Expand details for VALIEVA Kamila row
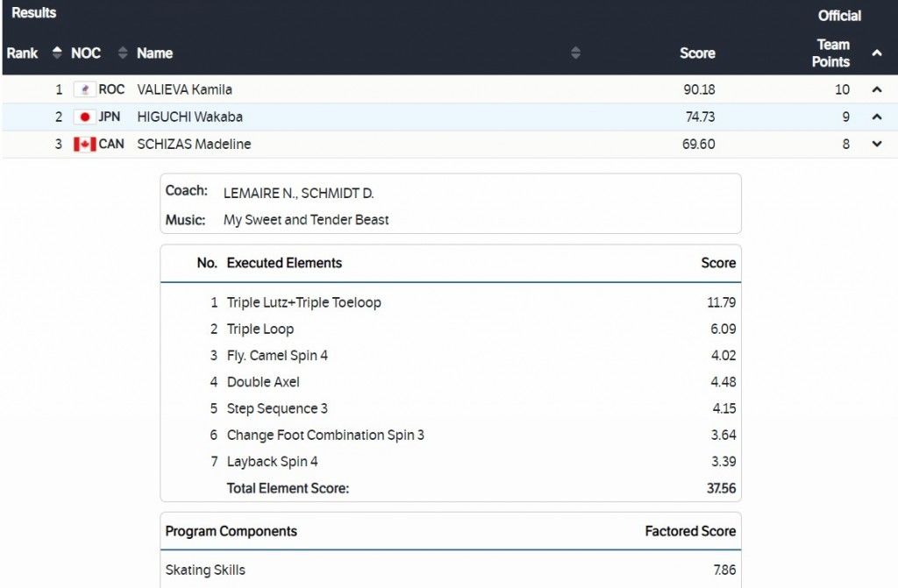The width and height of the screenshot is (898, 588). click(877, 89)
